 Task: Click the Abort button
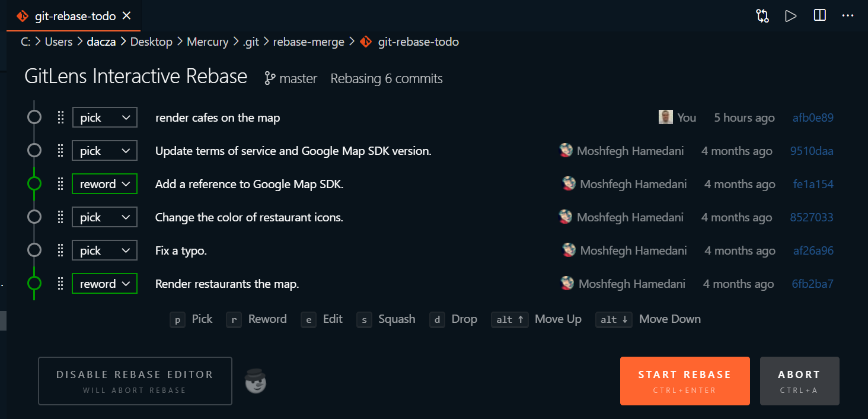point(799,381)
